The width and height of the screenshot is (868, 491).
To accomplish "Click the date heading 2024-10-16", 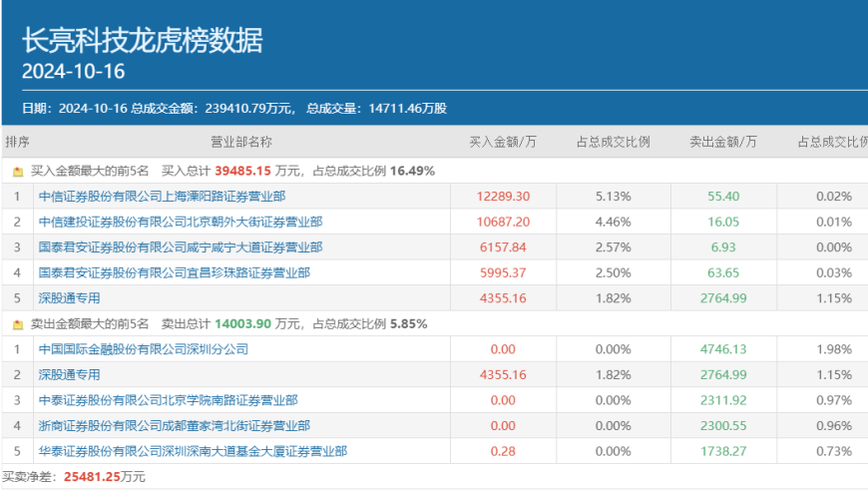I will (73, 72).
